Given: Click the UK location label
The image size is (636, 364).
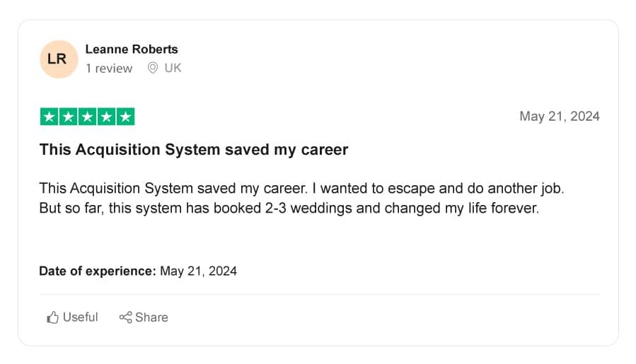Looking at the screenshot, I should click(173, 68).
